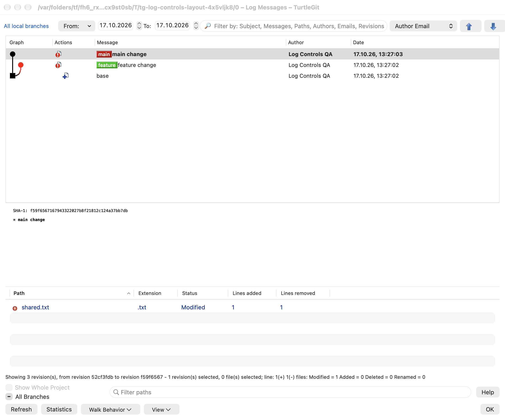This screenshot has height=420, width=505.
Task: Click Log Controls QA author on base row
Action: coord(309,76)
